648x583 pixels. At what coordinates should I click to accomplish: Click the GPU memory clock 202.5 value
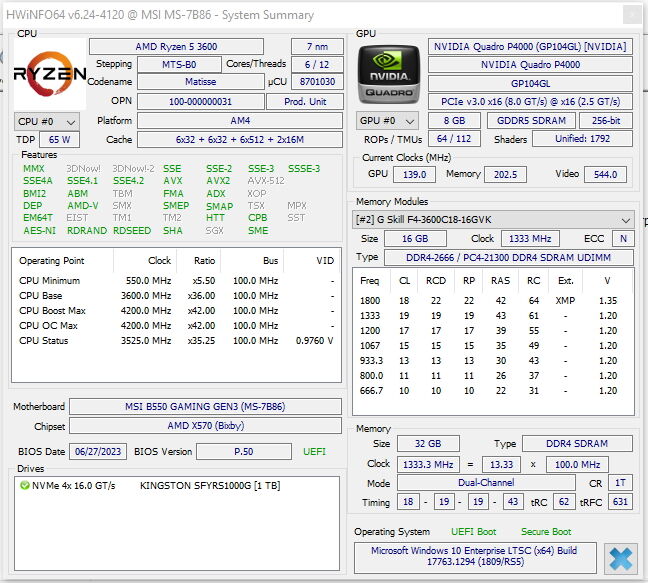point(505,174)
